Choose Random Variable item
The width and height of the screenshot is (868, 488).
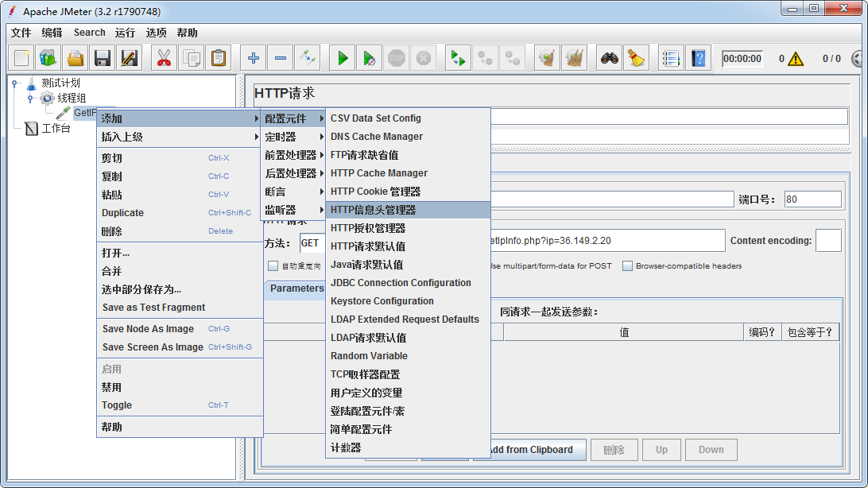click(x=408, y=356)
